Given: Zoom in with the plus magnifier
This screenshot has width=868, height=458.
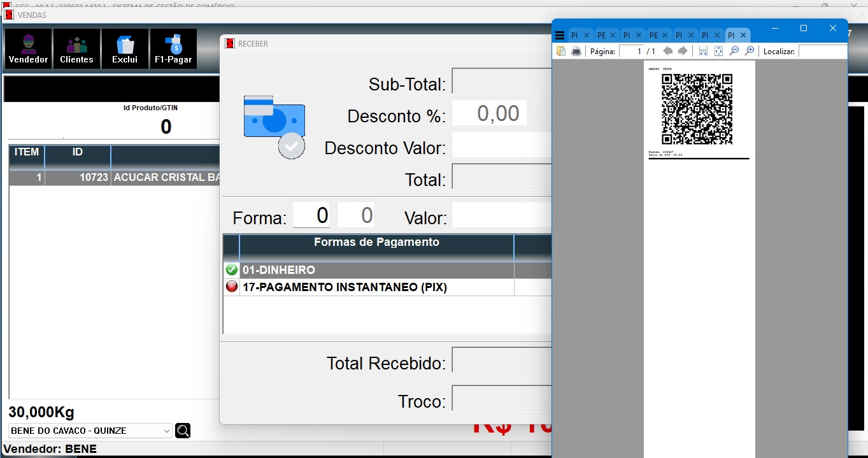Looking at the screenshot, I should coord(750,51).
